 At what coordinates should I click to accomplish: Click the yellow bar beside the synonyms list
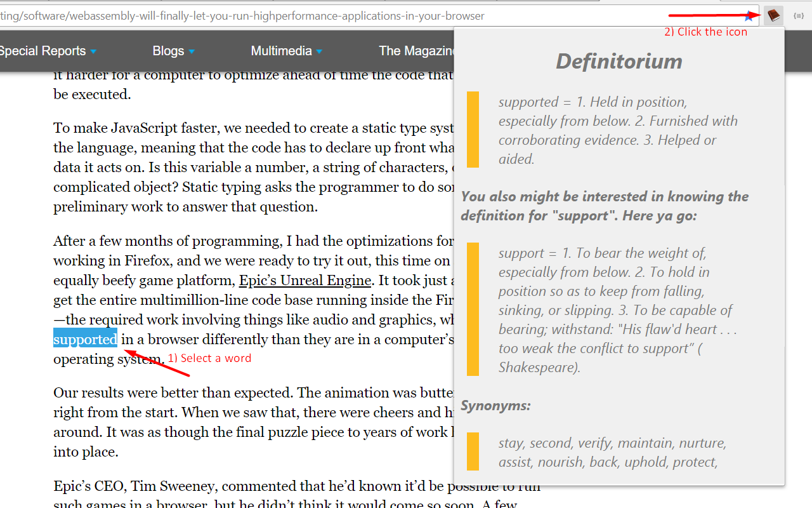point(473,451)
